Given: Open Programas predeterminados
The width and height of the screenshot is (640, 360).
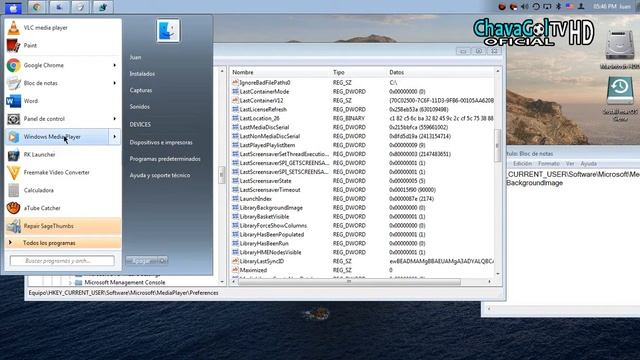Looking at the screenshot, I should click(x=165, y=159).
